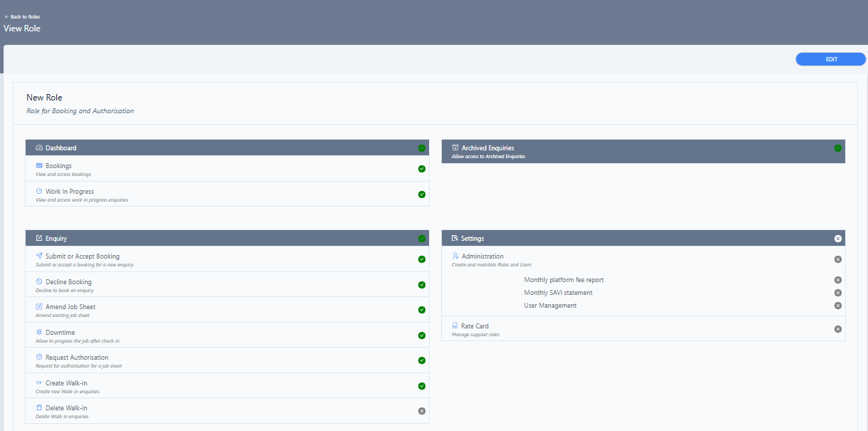Click the Decline Booking prohibition icon
Screen dimensions: 868x431
tap(38, 281)
